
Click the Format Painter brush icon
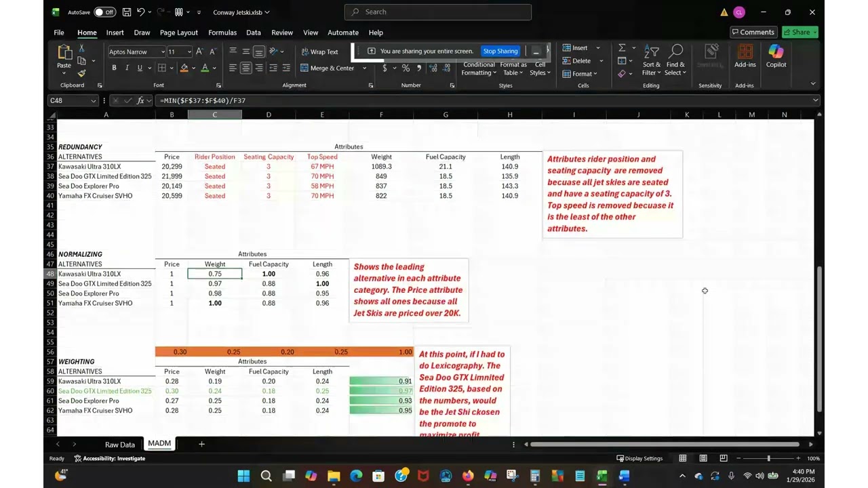(81, 73)
